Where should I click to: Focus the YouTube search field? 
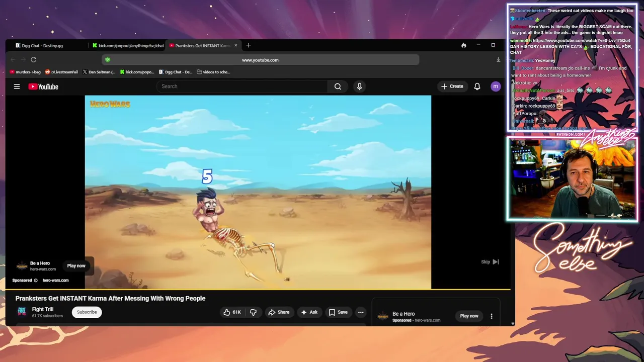[x=242, y=86]
